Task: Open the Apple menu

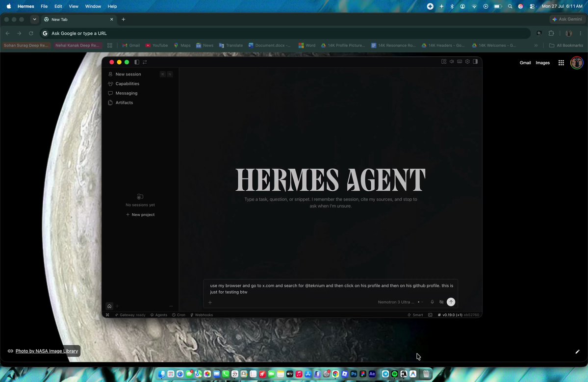Action: [x=9, y=6]
